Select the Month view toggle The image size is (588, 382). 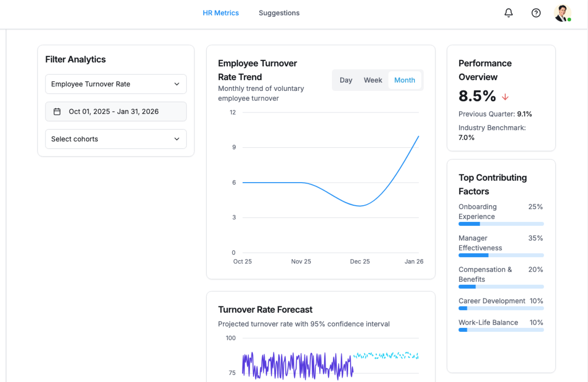(x=404, y=80)
